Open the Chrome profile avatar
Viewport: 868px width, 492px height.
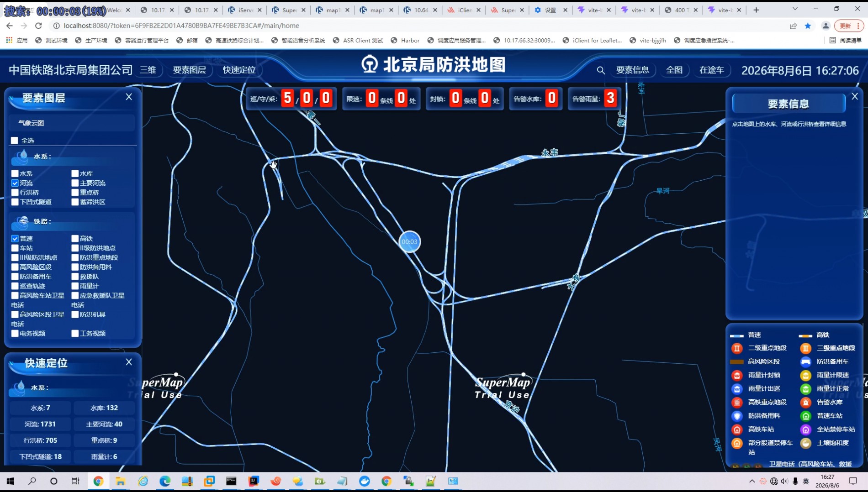pyautogui.click(x=826, y=26)
